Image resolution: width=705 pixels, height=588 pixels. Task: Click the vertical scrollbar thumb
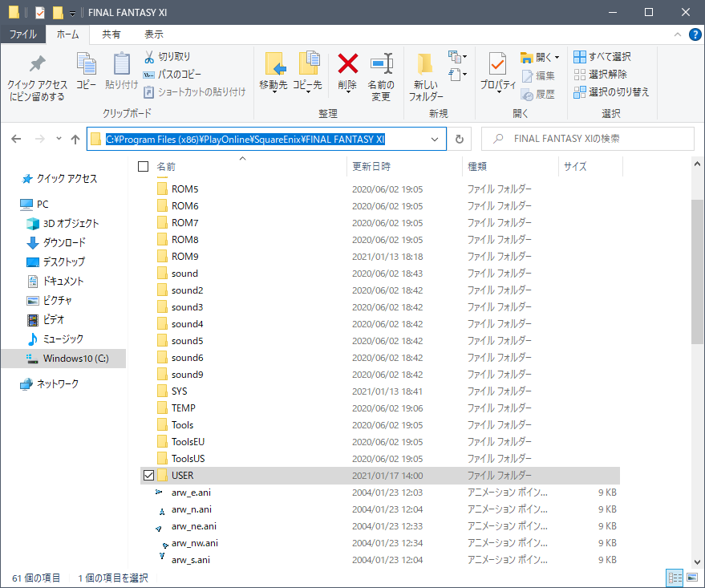click(697, 272)
